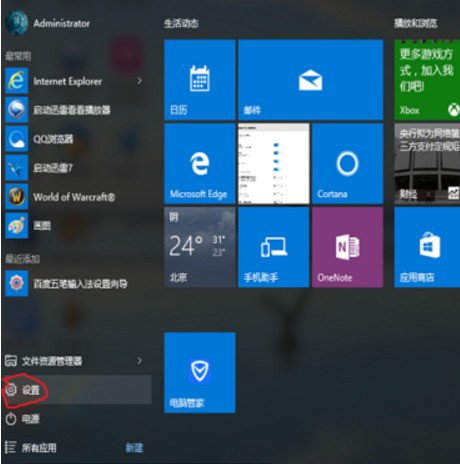Open 百度五笔输入法设置向导 icon

pos(17,284)
